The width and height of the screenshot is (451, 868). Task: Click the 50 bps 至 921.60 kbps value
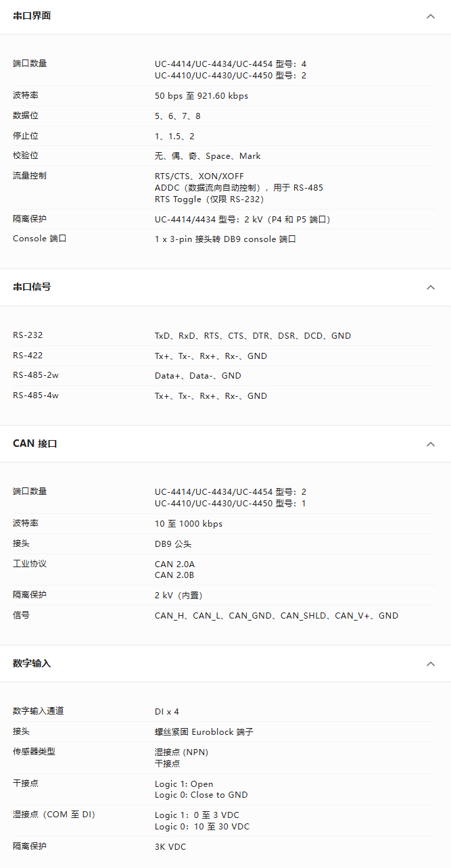click(x=201, y=96)
